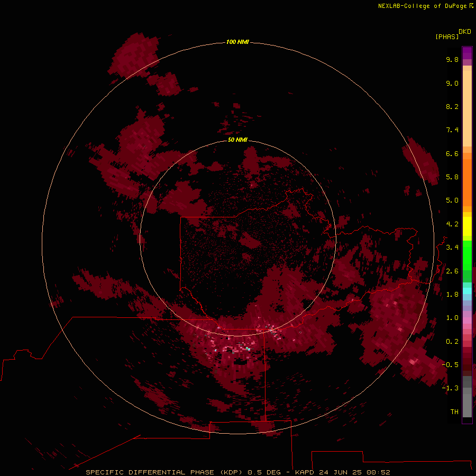Click the 8.2 color scale value
The height and width of the screenshot is (476, 476).
coord(452,106)
